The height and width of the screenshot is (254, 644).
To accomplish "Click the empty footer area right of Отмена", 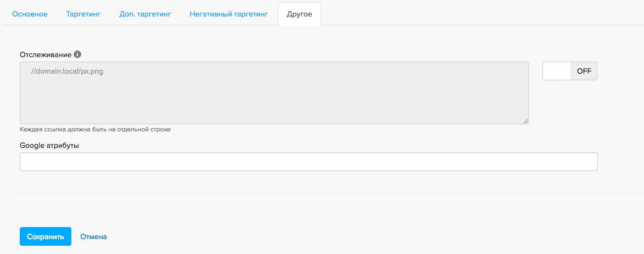I will pos(357,236).
